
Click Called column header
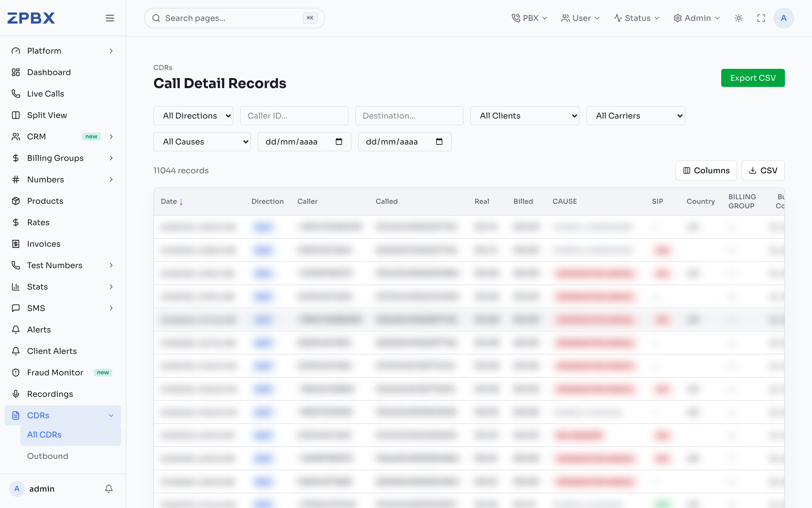(x=387, y=201)
